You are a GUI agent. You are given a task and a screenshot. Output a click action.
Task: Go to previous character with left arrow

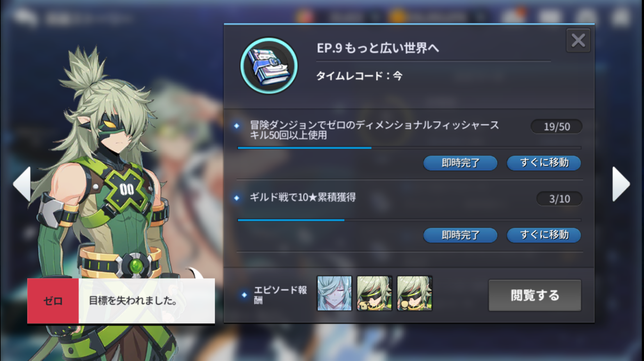coord(22,184)
